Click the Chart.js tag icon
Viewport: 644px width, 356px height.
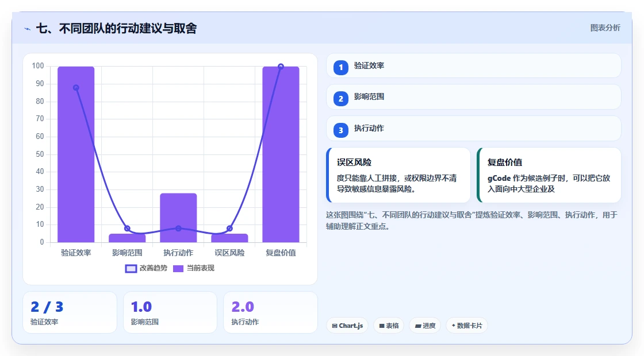335,326
